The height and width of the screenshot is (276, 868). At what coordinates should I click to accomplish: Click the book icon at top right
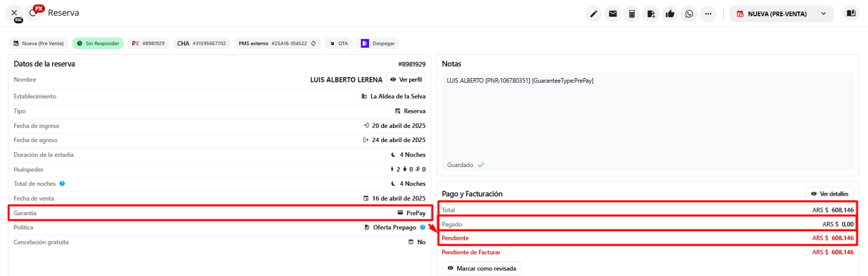coord(851,14)
